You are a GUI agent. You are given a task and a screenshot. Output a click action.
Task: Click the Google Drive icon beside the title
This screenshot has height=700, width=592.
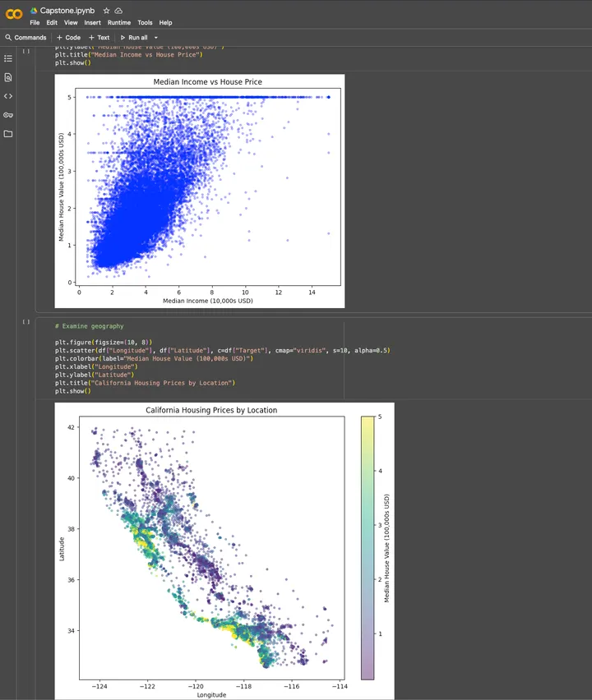coord(34,10)
